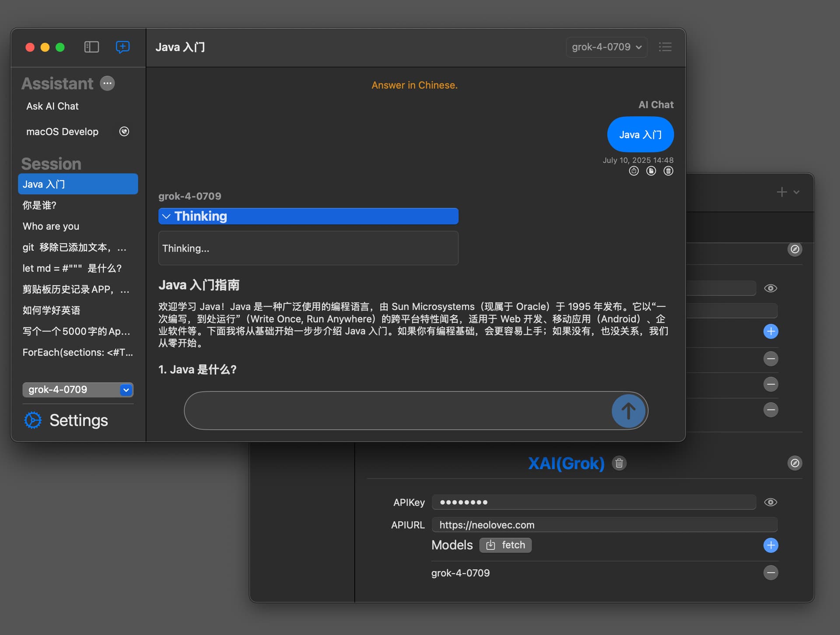Remove the third model in upper provider list

pyautogui.click(x=770, y=410)
